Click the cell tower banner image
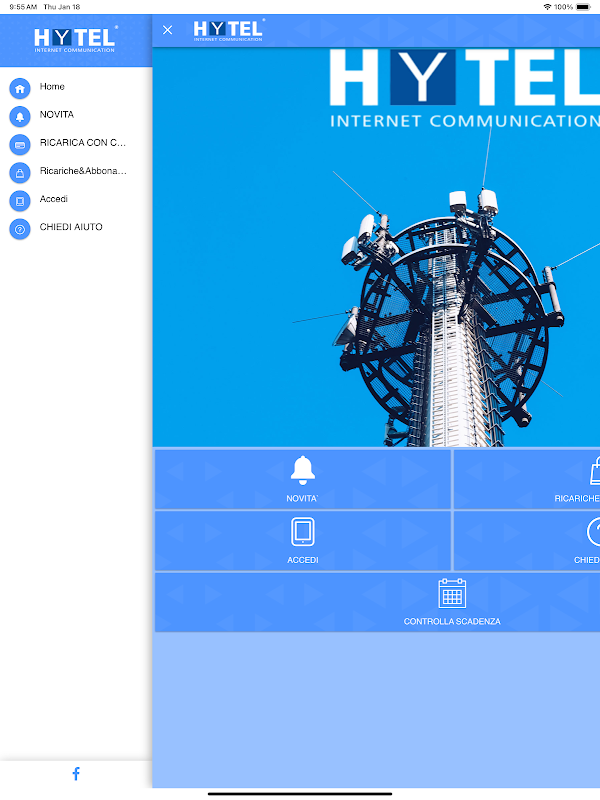600x800 pixels. 376,247
